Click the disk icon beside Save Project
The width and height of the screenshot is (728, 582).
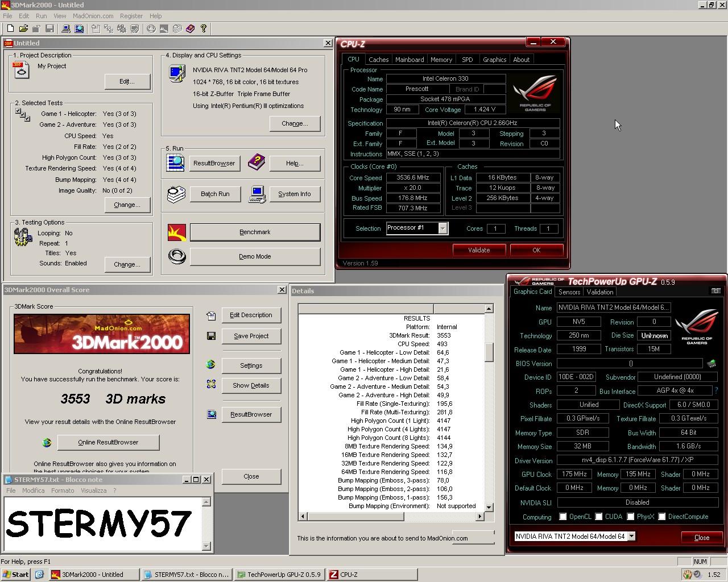click(x=211, y=336)
